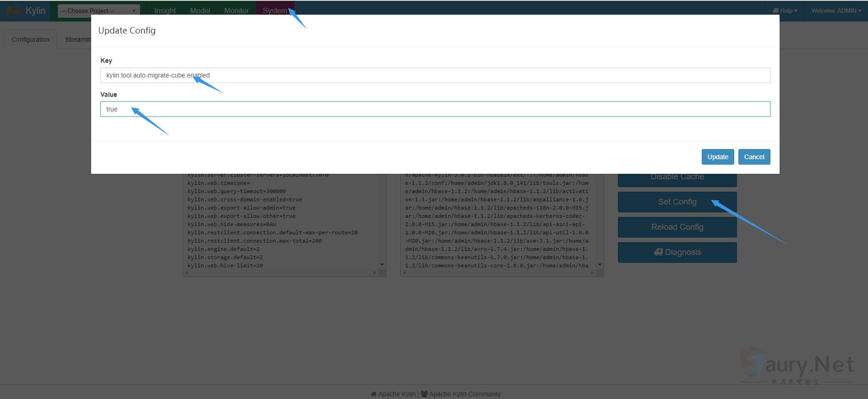
Task: Click the community people icon in footer
Action: [x=424, y=394]
